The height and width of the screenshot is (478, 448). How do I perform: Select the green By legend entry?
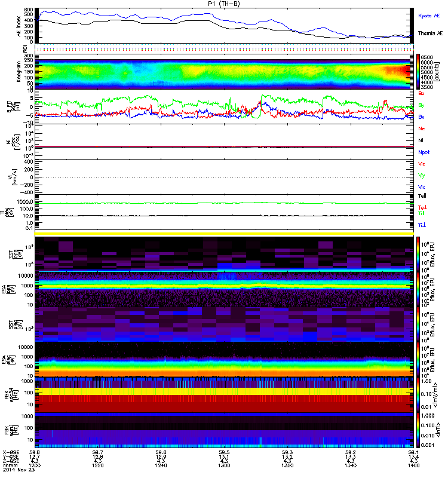pos(421,105)
